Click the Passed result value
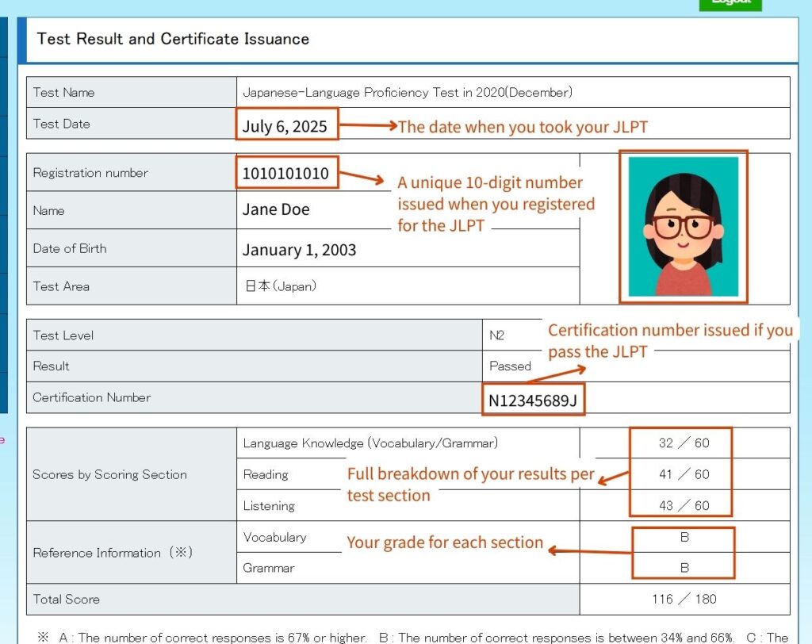Screen dimensions: 812x644 pos(510,366)
